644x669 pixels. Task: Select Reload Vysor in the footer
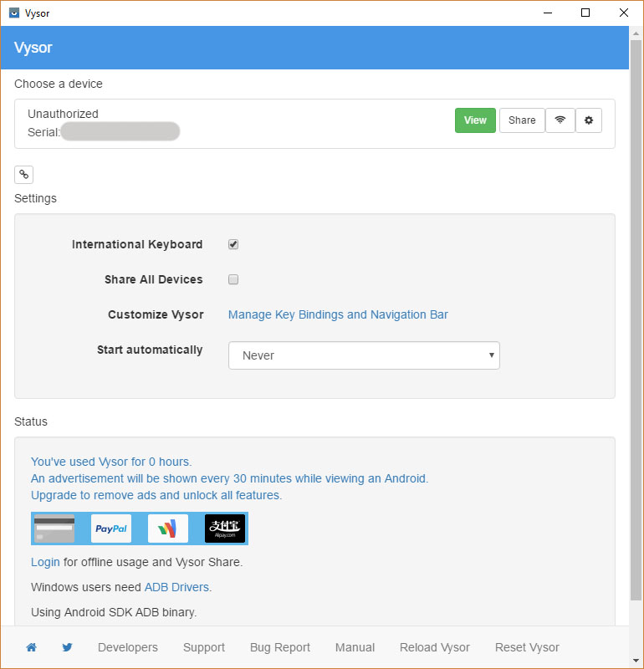tap(435, 647)
